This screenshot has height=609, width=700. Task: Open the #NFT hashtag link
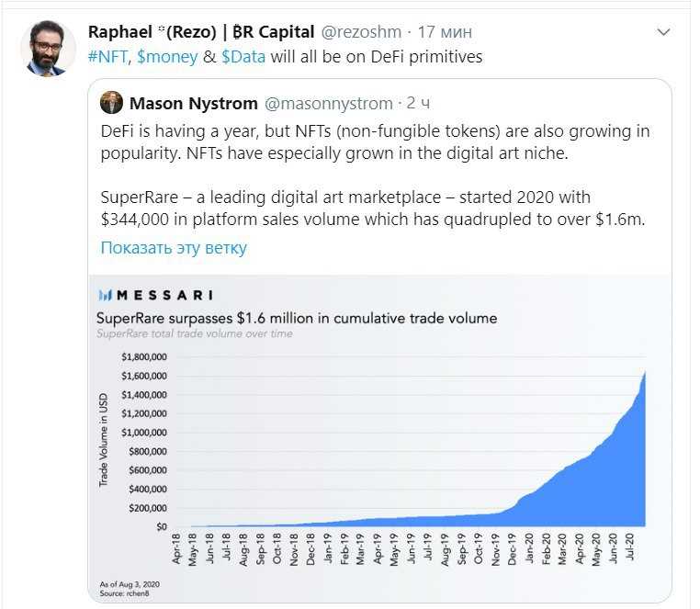pyautogui.click(x=108, y=57)
